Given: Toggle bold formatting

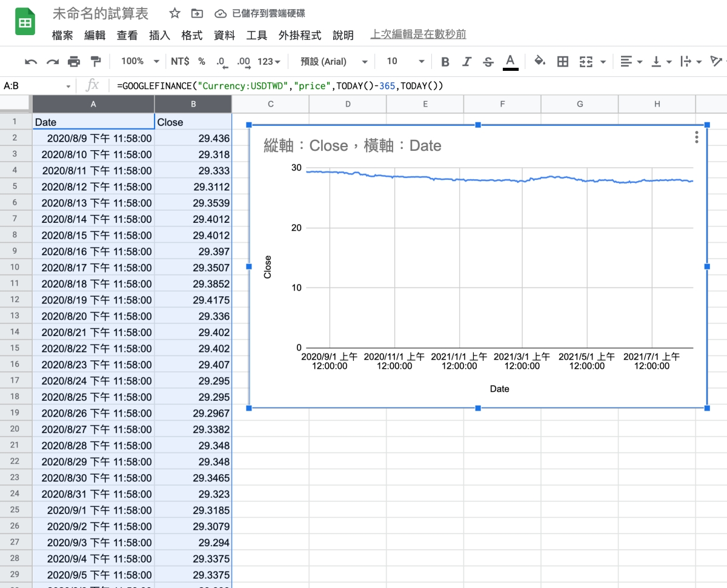Looking at the screenshot, I should coord(445,62).
